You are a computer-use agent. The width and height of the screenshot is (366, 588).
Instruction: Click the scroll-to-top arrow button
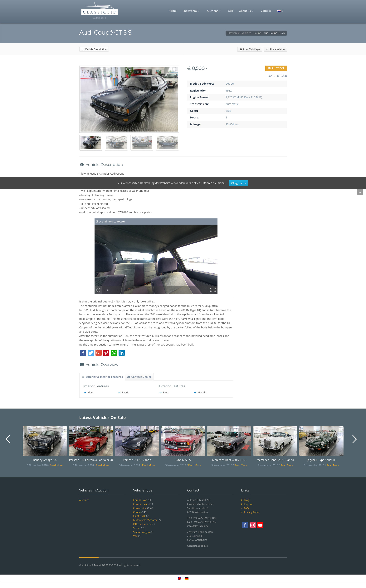click(360, 192)
